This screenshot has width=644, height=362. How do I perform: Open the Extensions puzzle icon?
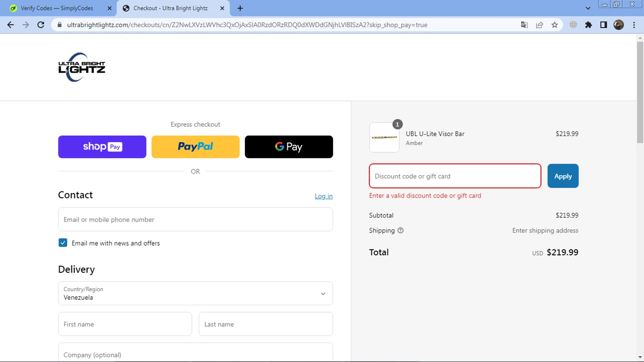tap(589, 25)
